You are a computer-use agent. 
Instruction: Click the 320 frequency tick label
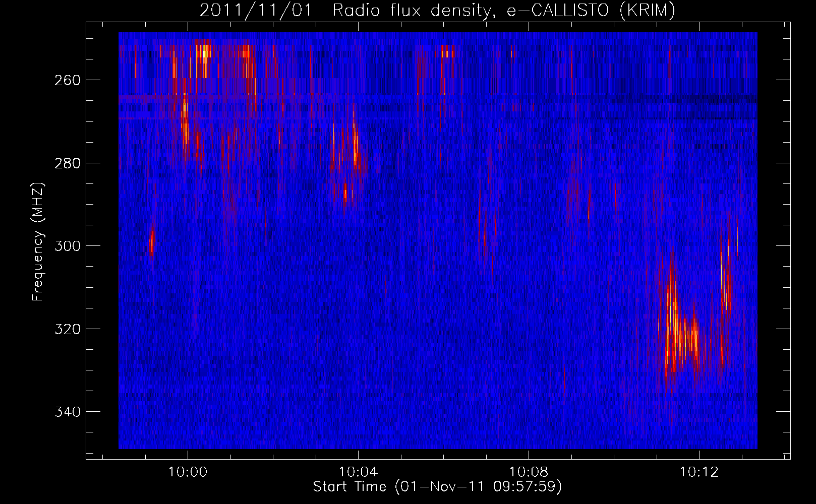(x=67, y=329)
